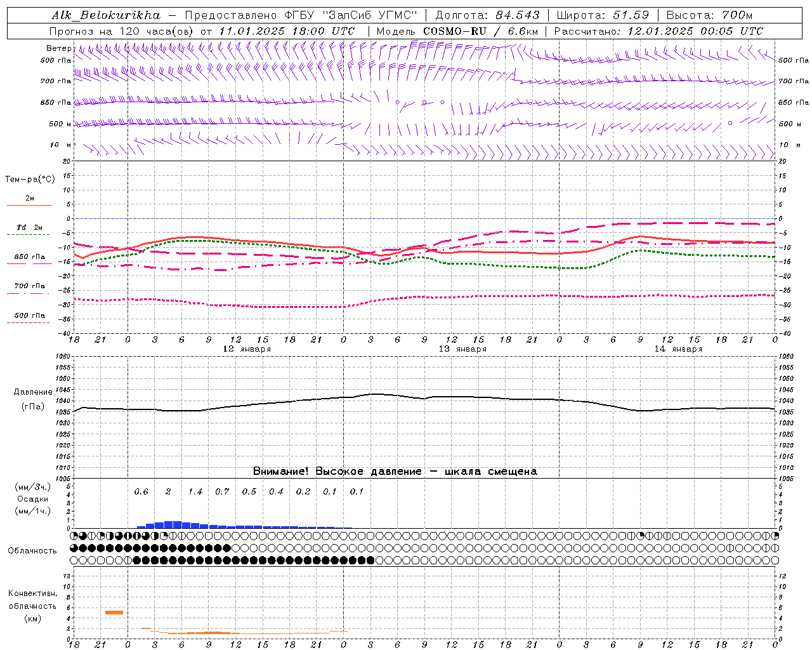
Task: Click the 0.2 precipitation value
Action: [x=303, y=492]
